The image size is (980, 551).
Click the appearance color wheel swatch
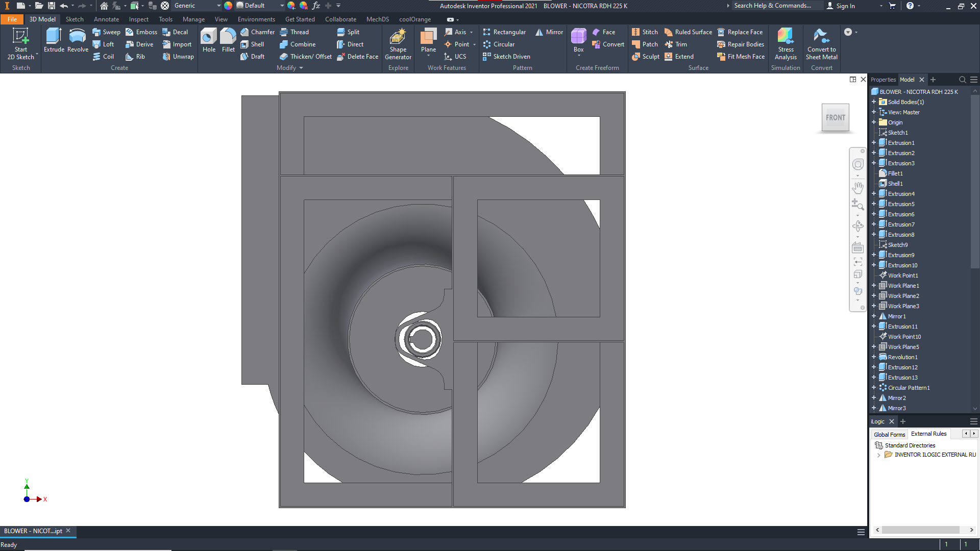point(228,6)
